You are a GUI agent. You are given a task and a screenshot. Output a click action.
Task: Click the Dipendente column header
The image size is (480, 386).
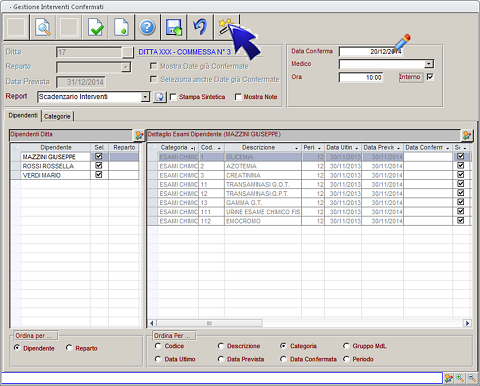coord(56,147)
